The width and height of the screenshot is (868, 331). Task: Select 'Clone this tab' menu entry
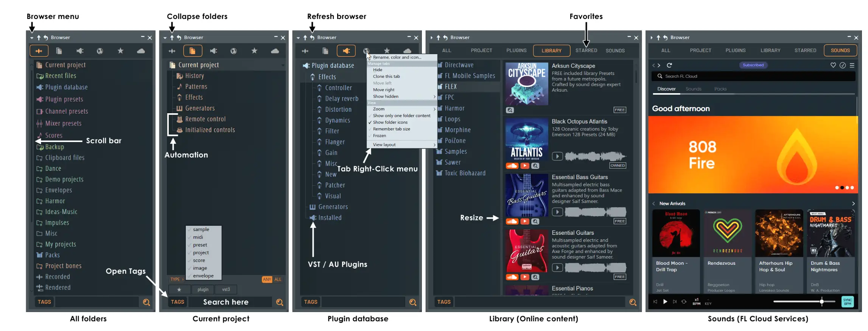pyautogui.click(x=386, y=77)
